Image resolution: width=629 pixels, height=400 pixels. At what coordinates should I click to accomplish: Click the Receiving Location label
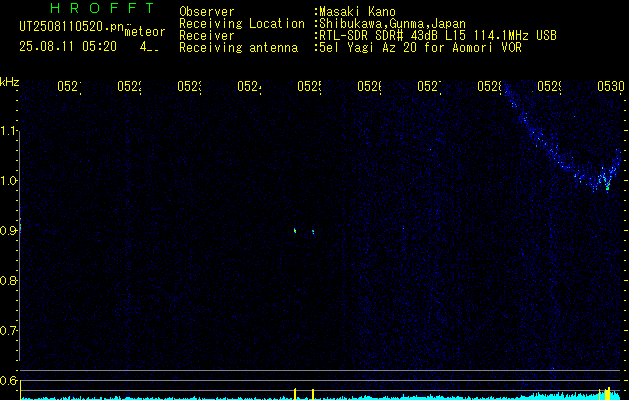tap(242, 24)
